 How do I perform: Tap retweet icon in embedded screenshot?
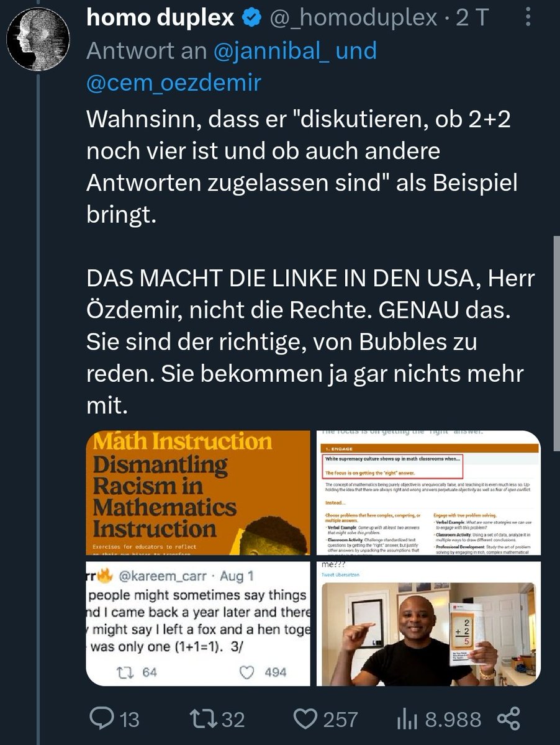click(x=124, y=672)
